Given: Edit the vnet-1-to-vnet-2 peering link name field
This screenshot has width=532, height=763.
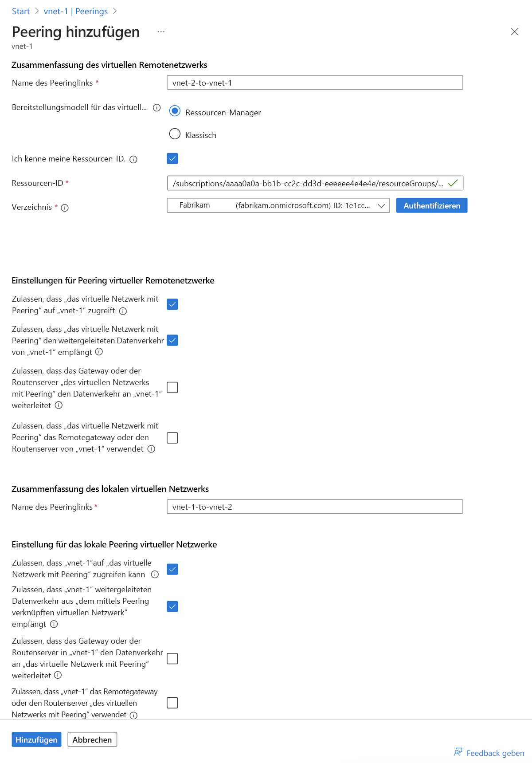Looking at the screenshot, I should point(315,506).
